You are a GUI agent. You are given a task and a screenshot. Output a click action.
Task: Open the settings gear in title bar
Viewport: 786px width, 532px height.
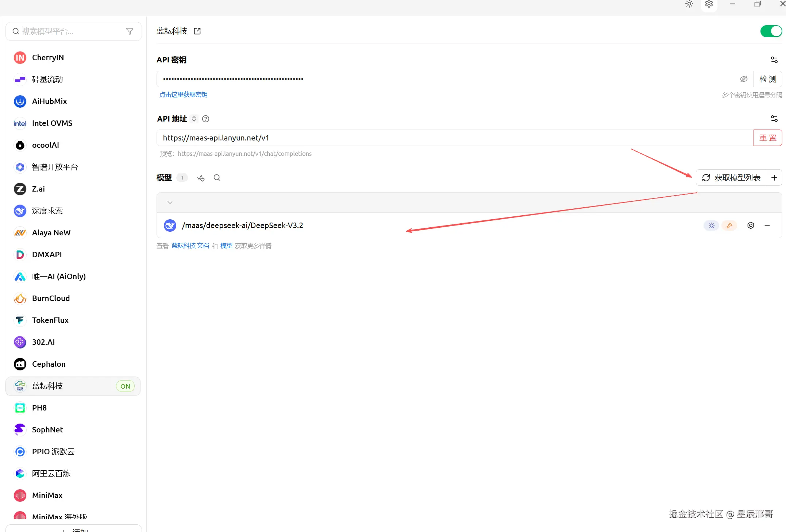click(x=709, y=4)
